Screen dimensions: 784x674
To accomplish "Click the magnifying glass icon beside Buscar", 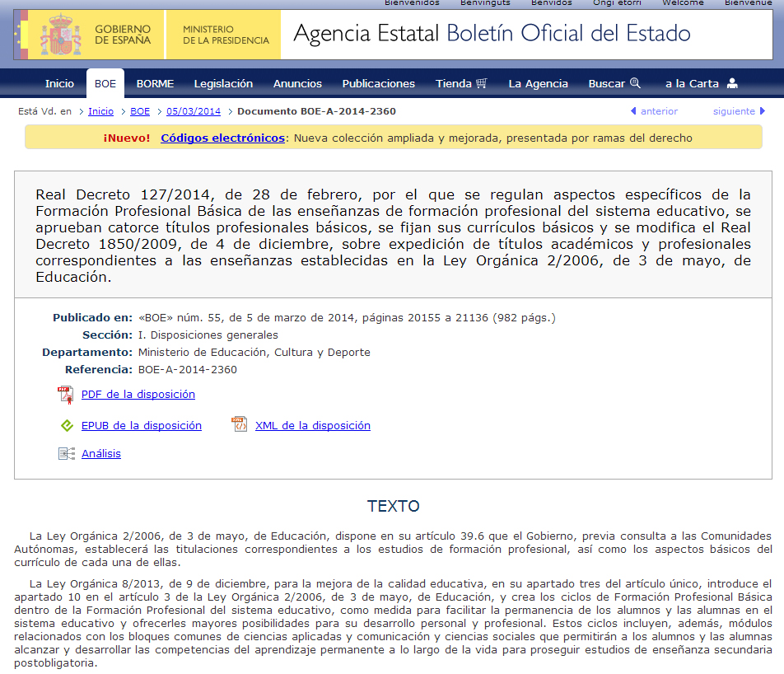I will [x=635, y=83].
